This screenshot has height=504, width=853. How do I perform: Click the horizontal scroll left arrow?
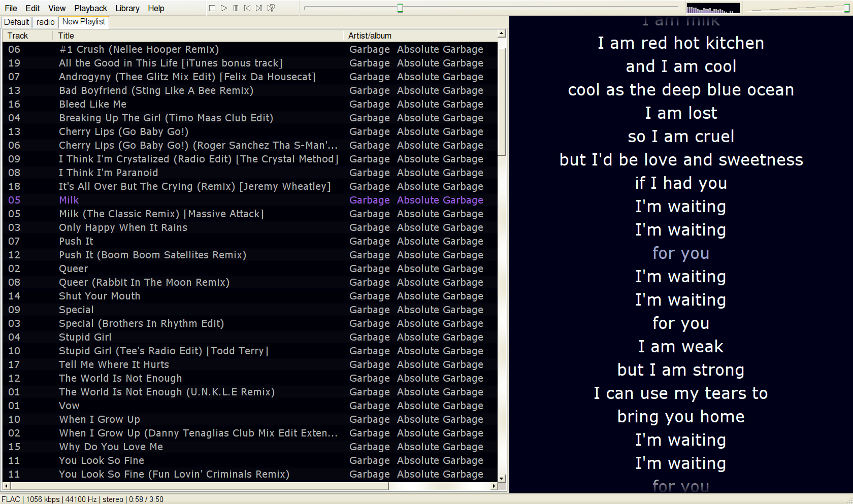(6, 486)
